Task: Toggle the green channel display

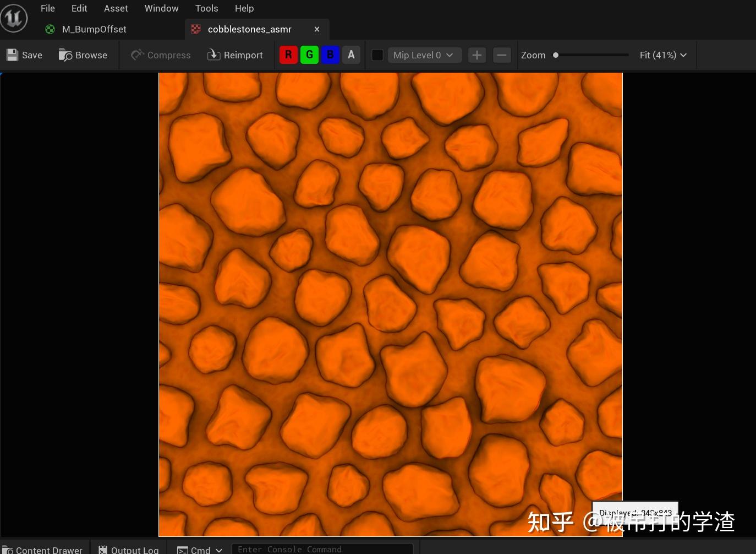Action: [x=309, y=55]
